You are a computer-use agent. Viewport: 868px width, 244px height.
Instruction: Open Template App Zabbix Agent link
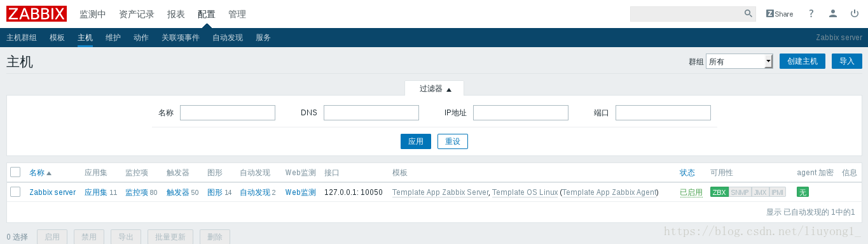pos(609,192)
